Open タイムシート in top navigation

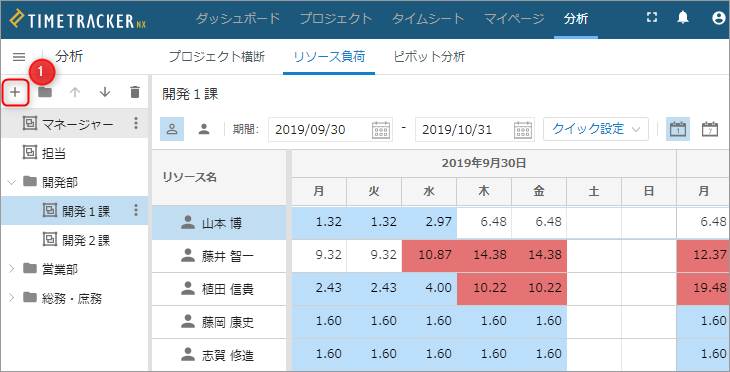[x=428, y=19]
